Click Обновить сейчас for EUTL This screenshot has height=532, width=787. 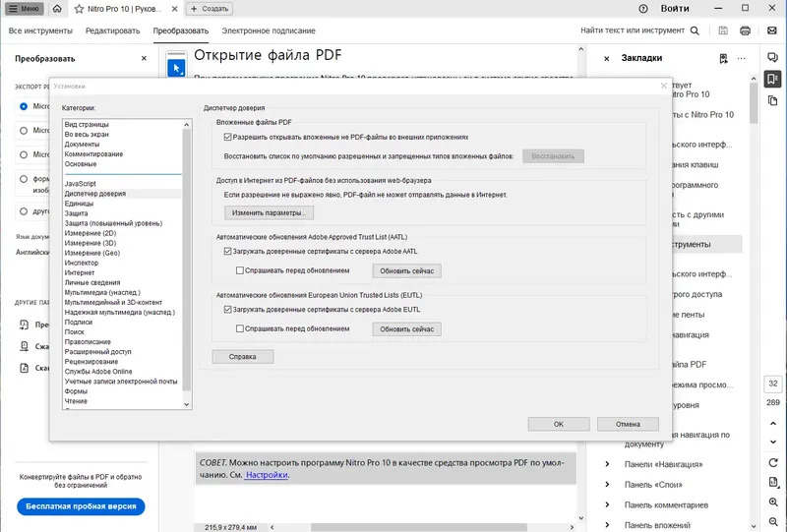click(407, 329)
